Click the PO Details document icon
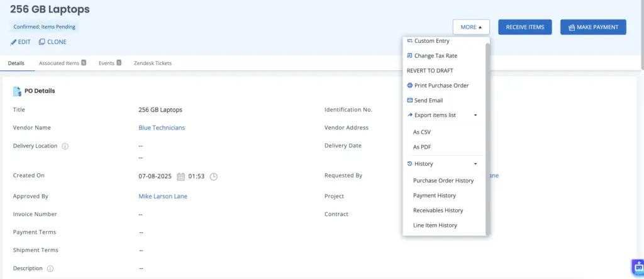The width and height of the screenshot is (644, 279). point(17,91)
